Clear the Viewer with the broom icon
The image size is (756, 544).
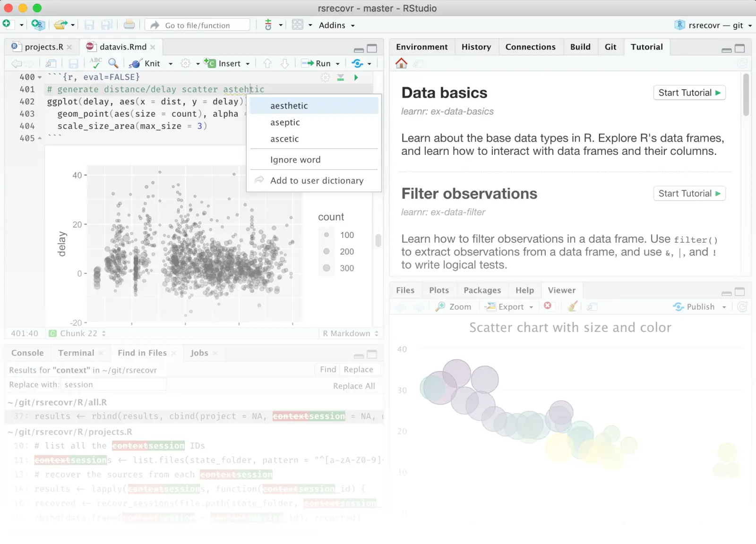pos(572,306)
